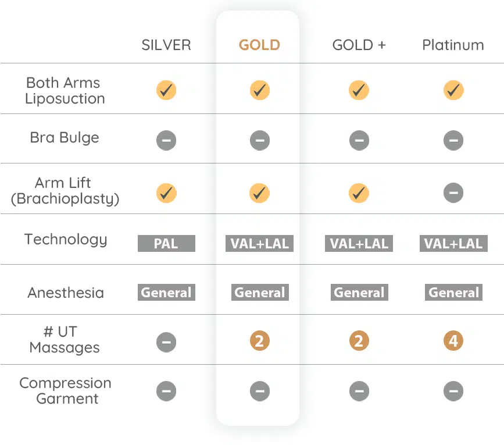Viewport: 504px width, 445px height.
Task: Click the Platinum number 4 massages badge
Action: (x=453, y=341)
